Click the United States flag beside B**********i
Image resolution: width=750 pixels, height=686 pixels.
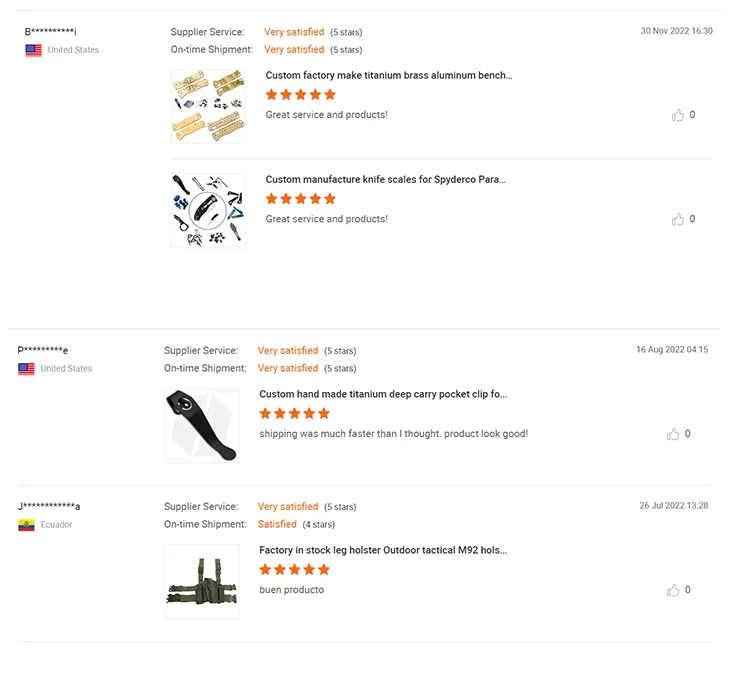pos(34,50)
